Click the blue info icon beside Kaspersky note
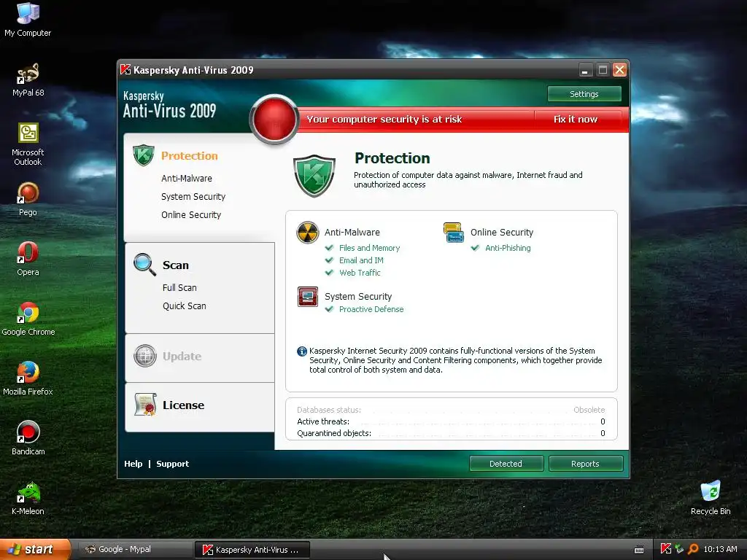Viewport: 747px width, 560px height. (x=302, y=351)
